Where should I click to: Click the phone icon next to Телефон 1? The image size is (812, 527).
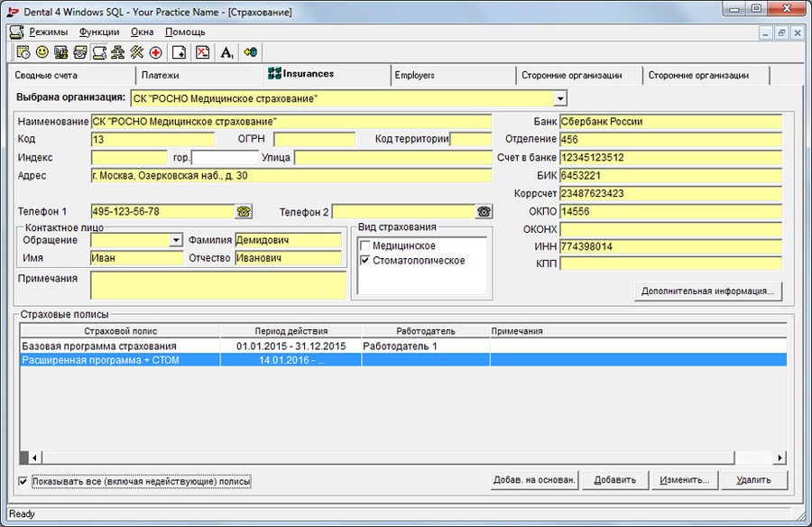coord(244,211)
